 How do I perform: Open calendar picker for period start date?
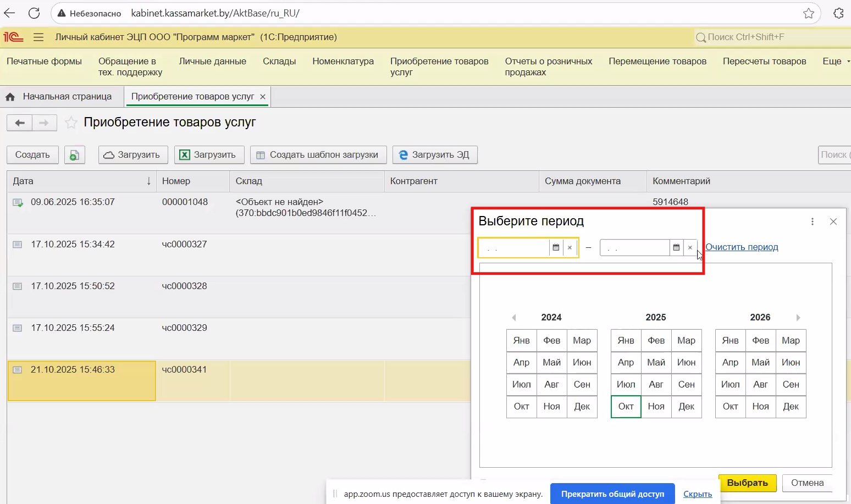(x=556, y=248)
